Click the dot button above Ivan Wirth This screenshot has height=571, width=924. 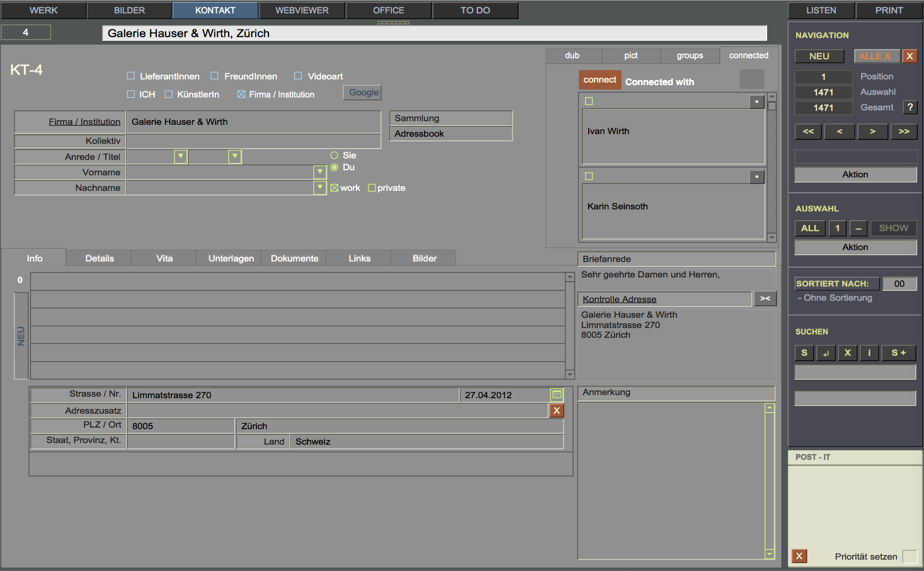(x=756, y=102)
